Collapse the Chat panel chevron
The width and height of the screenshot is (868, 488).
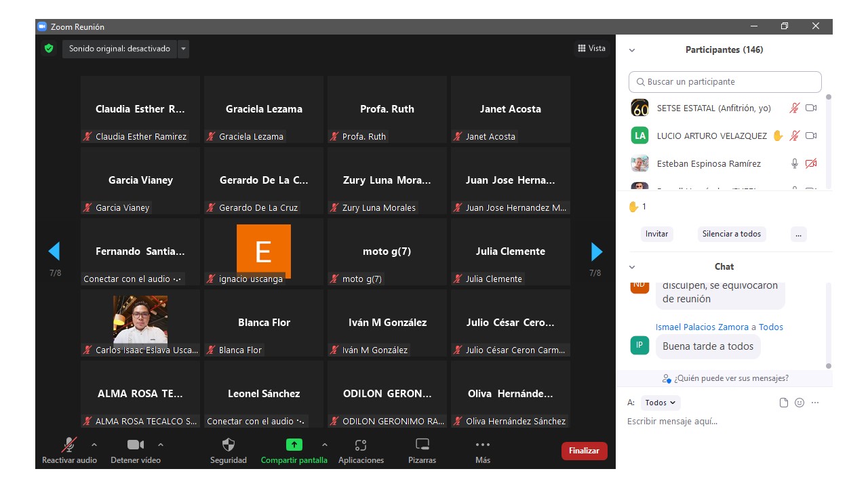(632, 267)
